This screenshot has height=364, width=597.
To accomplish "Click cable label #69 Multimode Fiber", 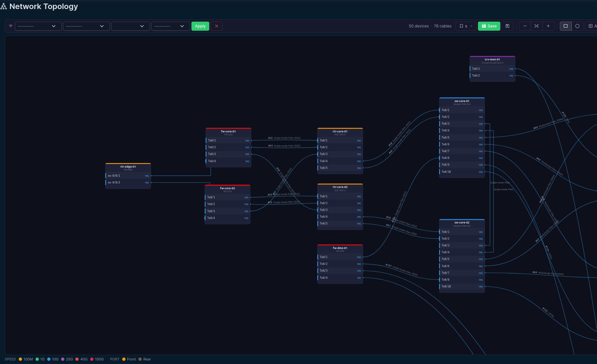I will coord(548,273).
